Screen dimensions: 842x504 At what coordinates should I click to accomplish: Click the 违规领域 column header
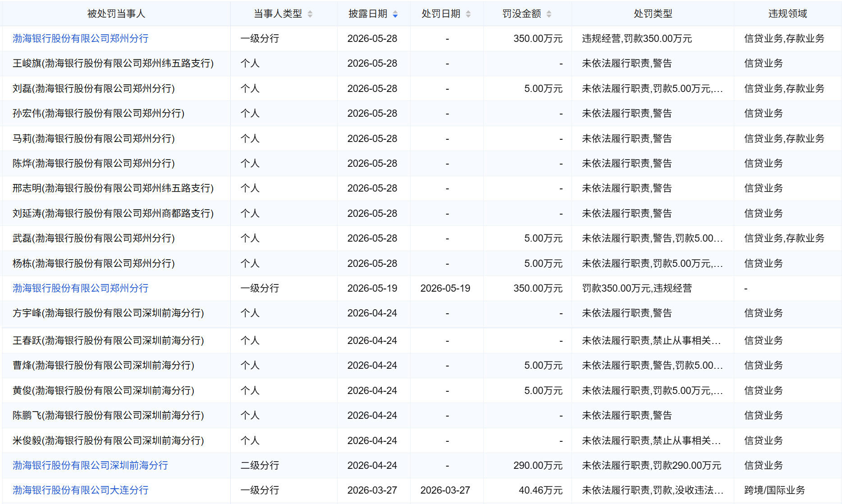pyautogui.click(x=788, y=14)
